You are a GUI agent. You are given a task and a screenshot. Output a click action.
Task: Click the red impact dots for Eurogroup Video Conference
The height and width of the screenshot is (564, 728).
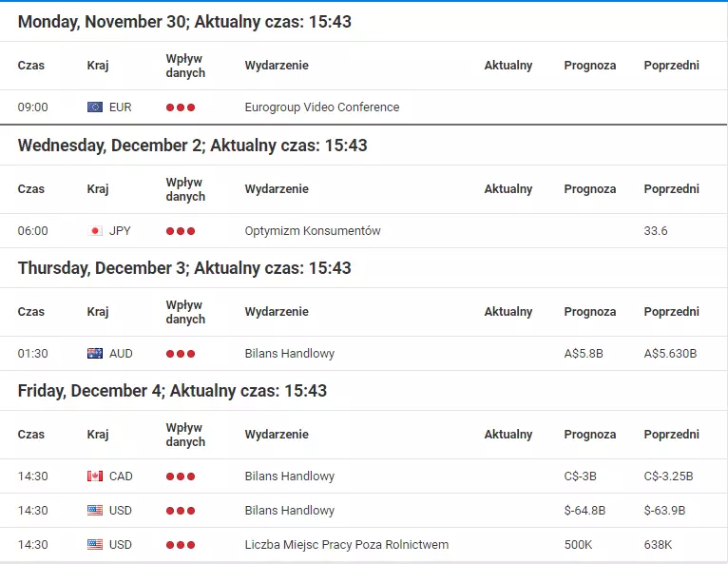pos(181,107)
